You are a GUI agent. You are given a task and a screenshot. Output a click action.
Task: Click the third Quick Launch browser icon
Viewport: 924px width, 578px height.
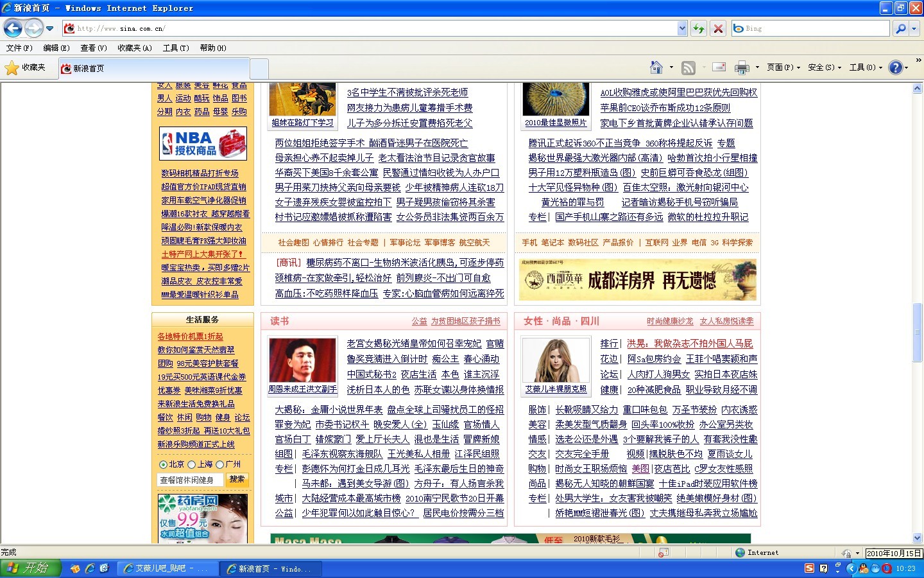point(104,568)
